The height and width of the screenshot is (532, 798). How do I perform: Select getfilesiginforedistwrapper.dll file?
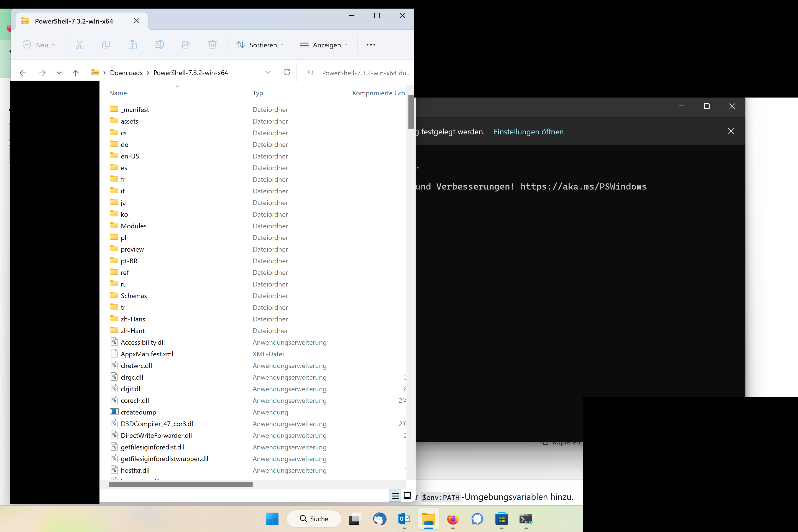point(164,459)
